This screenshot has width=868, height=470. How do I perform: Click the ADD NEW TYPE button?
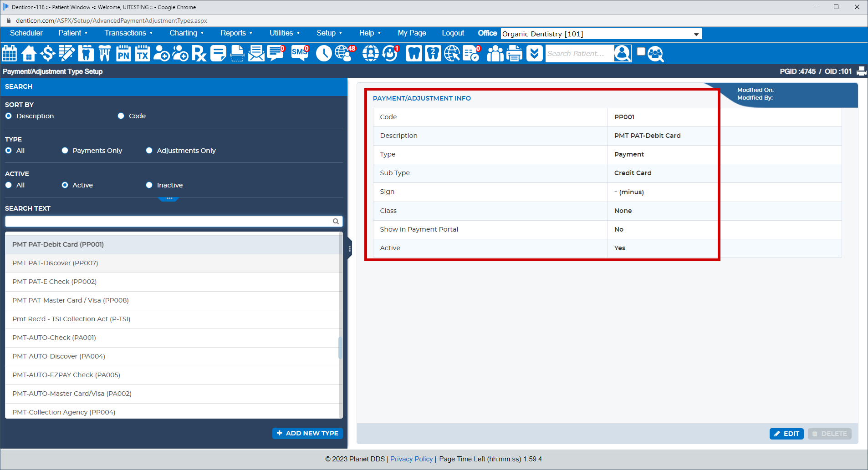307,433
